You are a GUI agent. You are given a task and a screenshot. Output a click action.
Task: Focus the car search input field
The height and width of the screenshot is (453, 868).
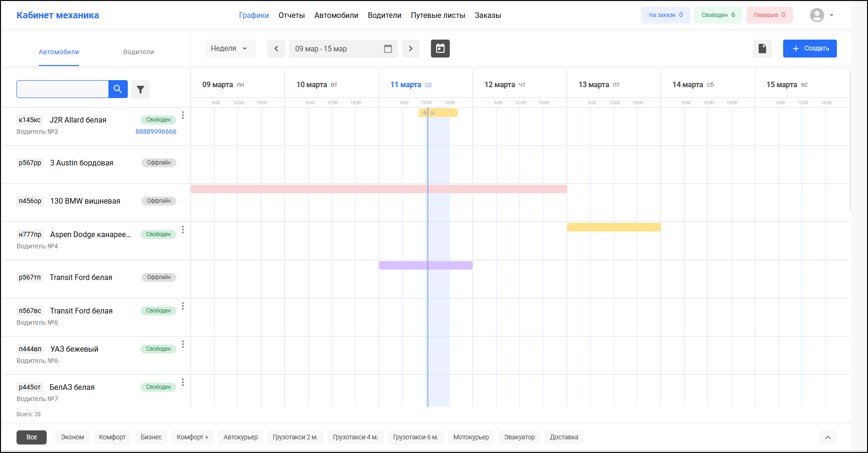pos(63,89)
